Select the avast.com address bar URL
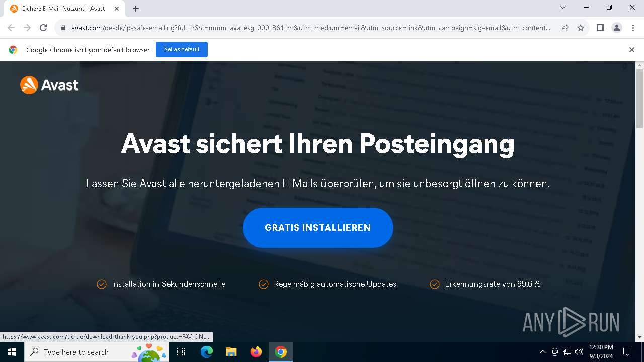The height and width of the screenshot is (362, 644). tap(310, 28)
